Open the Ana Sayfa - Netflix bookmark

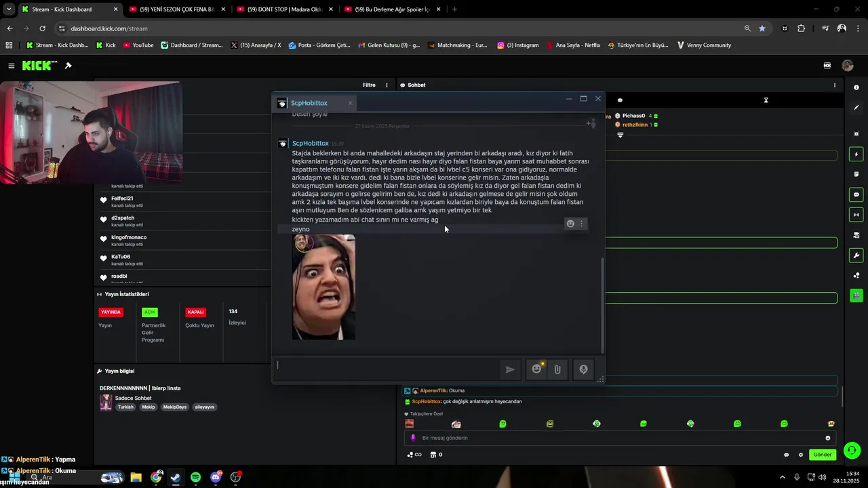pyautogui.click(x=574, y=45)
